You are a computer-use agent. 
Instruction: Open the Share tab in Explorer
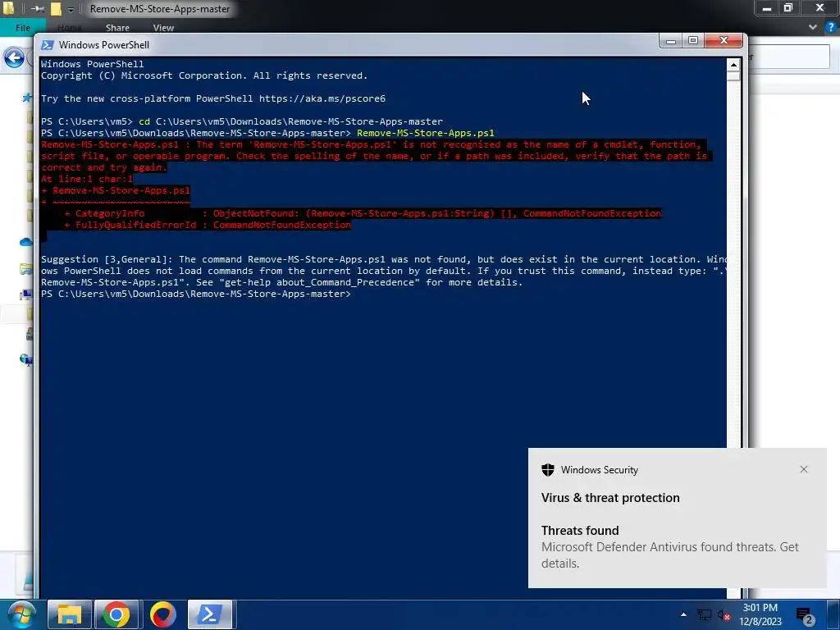click(x=117, y=28)
